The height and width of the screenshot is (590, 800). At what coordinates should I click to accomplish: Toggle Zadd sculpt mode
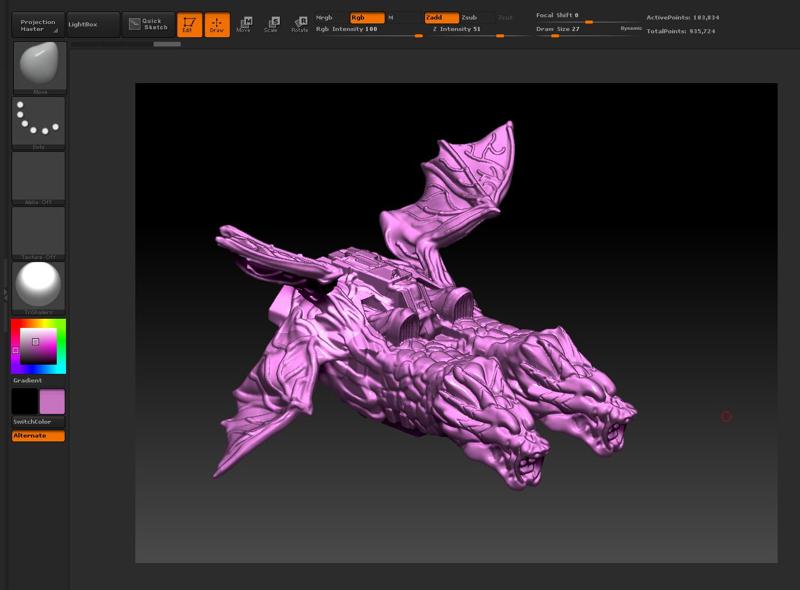pos(441,17)
